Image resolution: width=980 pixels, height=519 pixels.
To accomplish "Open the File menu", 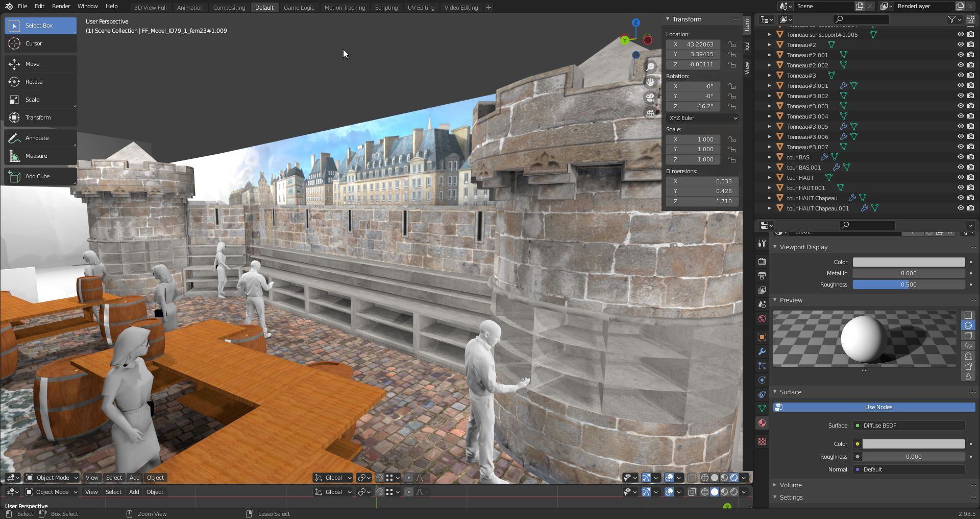I will click(22, 7).
